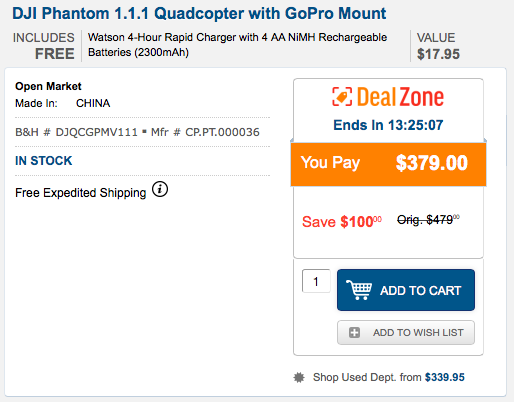Click the plus icon beside Wish List
This screenshot has width=514, height=402.
354,332
